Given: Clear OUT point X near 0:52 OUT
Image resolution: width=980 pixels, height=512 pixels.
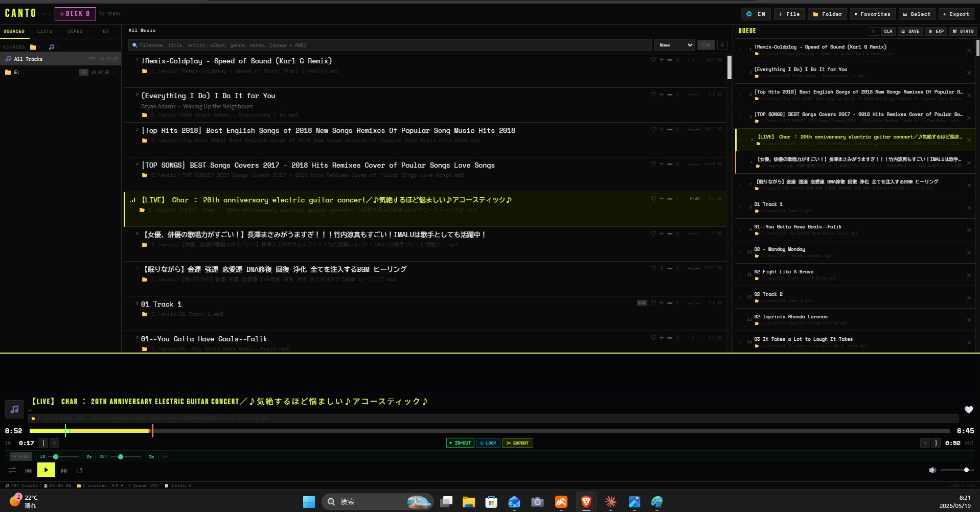Looking at the screenshot, I should coord(925,443).
